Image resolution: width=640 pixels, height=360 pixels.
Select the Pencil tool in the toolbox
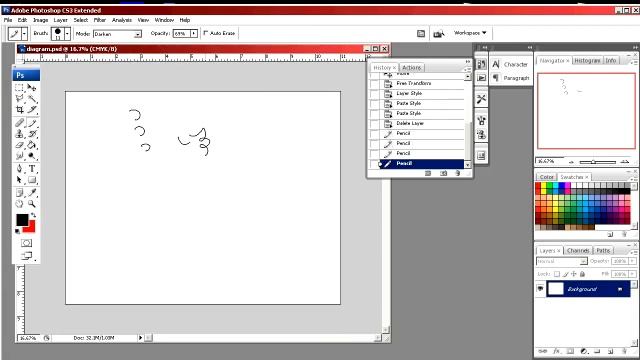pyautogui.click(x=32, y=122)
